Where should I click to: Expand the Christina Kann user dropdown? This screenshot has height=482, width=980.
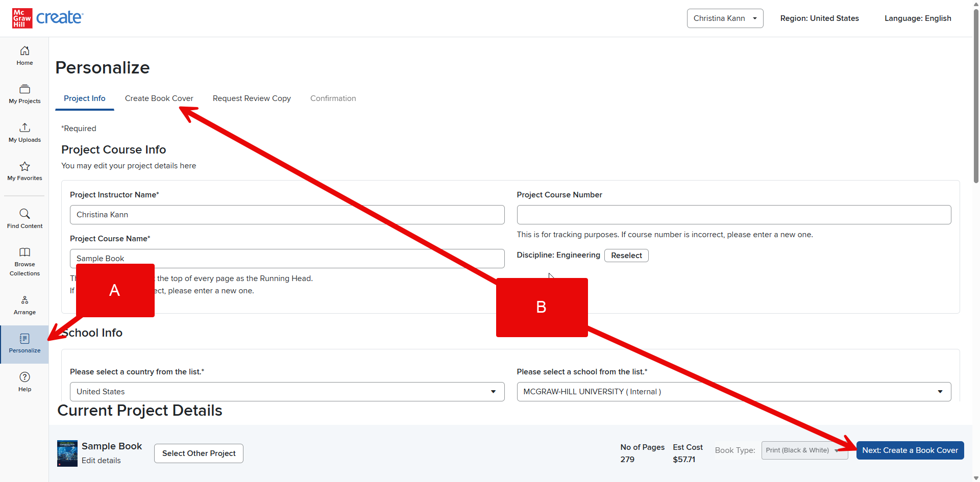tap(725, 18)
